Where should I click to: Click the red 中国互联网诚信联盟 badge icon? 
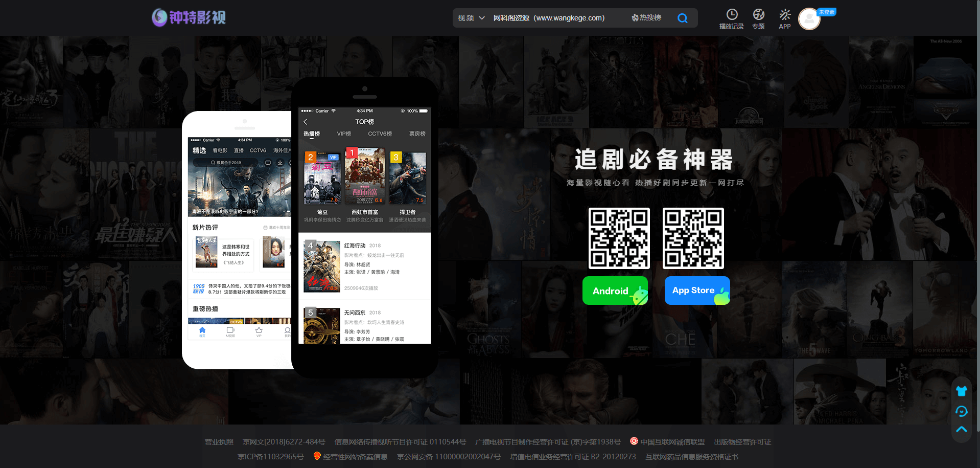point(634,441)
